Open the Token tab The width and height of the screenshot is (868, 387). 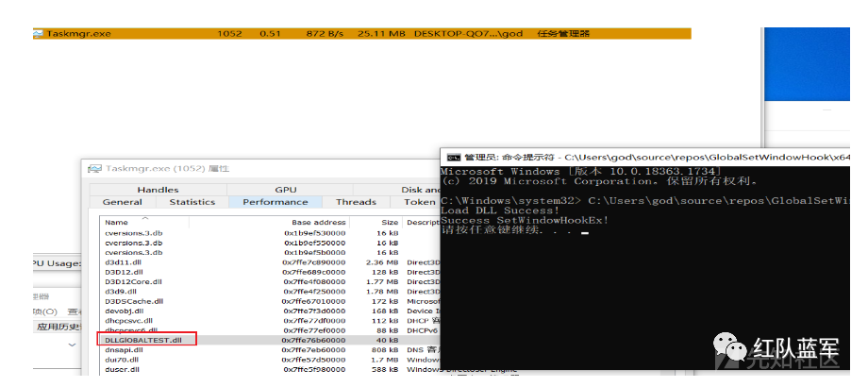click(x=415, y=202)
